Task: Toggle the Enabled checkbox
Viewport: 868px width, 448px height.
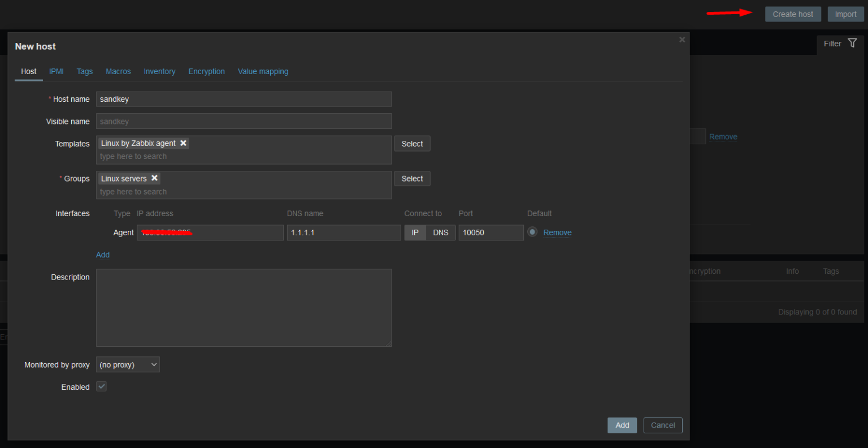Action: coord(102,386)
